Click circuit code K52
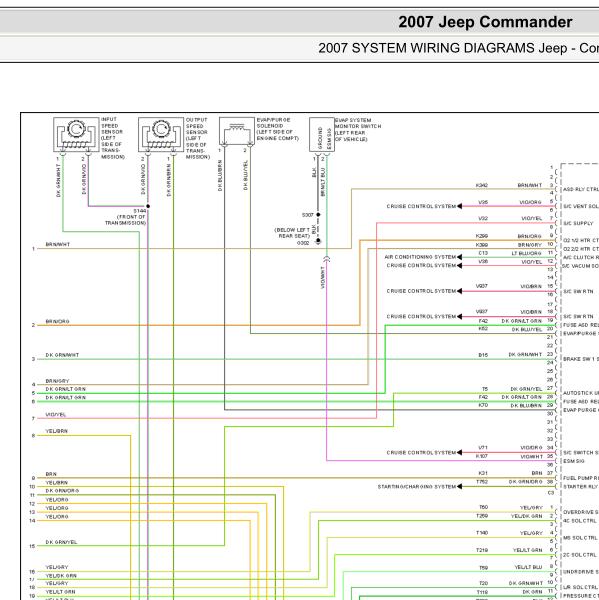Viewport: 599px width, 600px height. coord(483,329)
